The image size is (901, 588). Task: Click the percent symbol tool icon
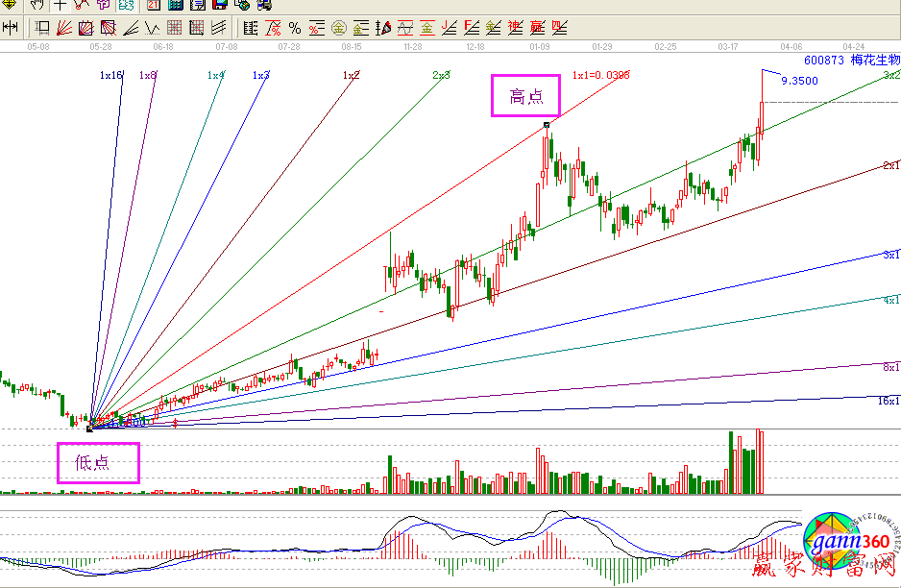295,28
